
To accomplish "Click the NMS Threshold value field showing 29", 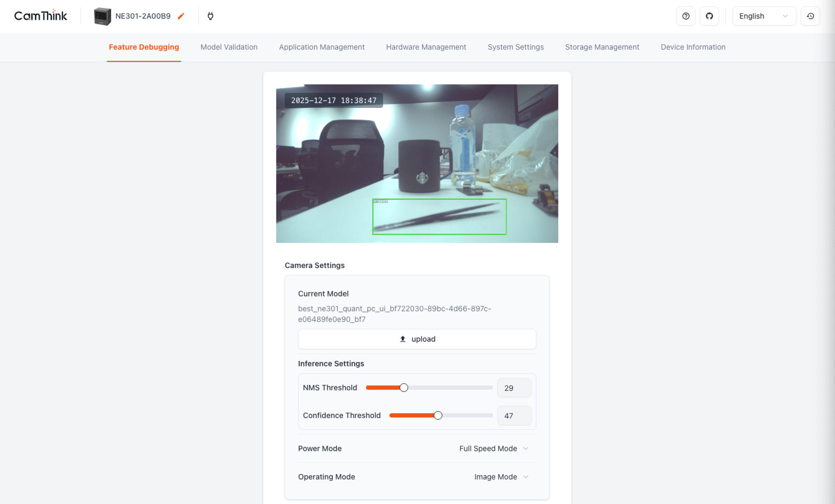I will [x=513, y=388].
